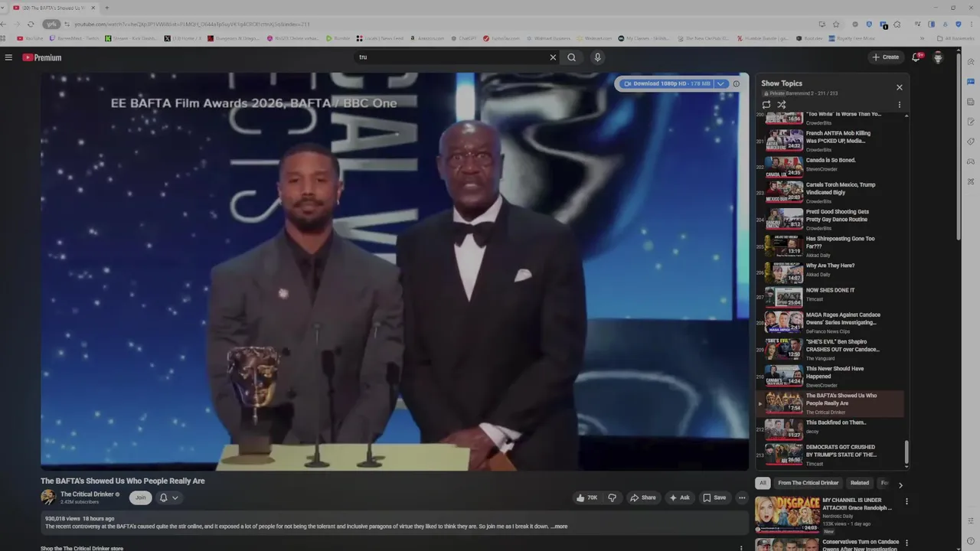This screenshot has width=980, height=551.
Task: Open 'MAGA Rages Against Candace Owens' video
Action: click(831, 322)
